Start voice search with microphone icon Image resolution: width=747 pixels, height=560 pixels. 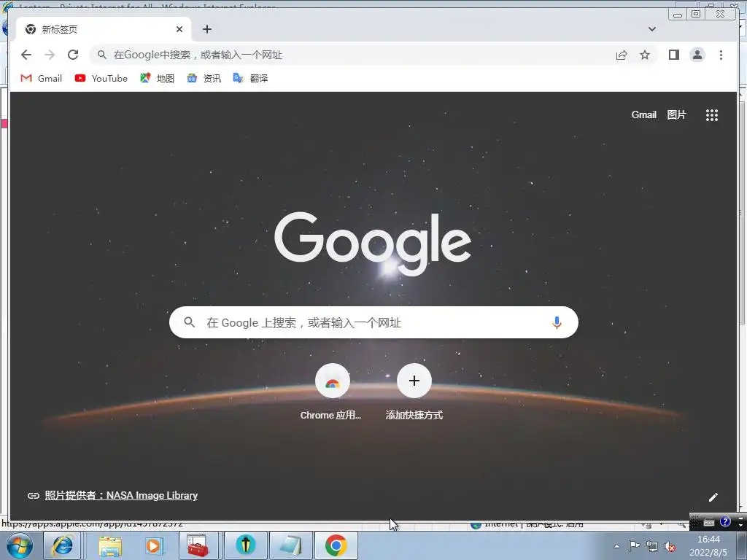pyautogui.click(x=557, y=322)
